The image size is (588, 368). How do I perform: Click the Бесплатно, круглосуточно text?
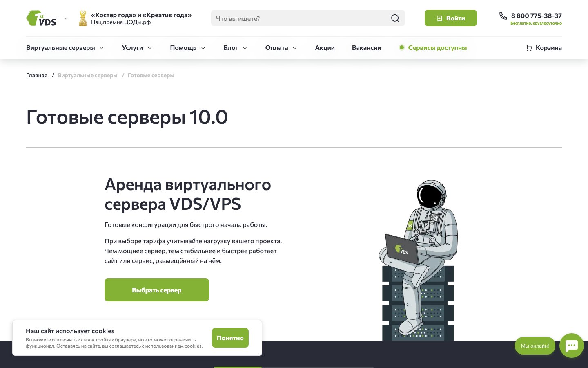click(x=536, y=23)
